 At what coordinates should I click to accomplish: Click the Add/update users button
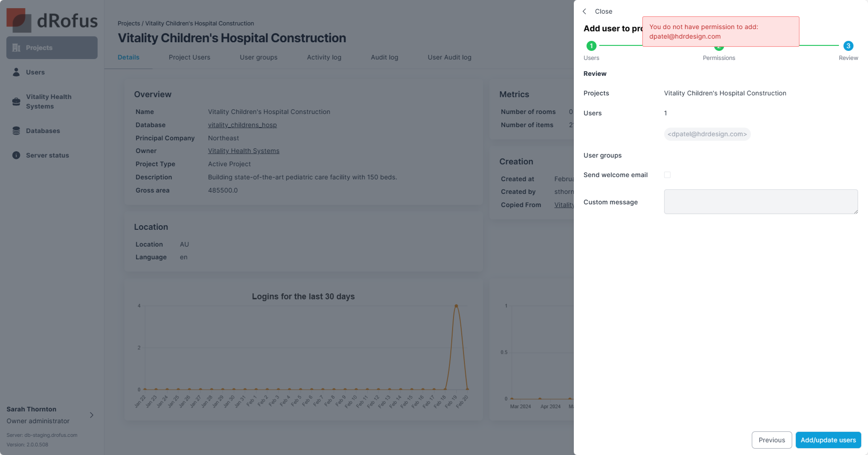(x=828, y=440)
